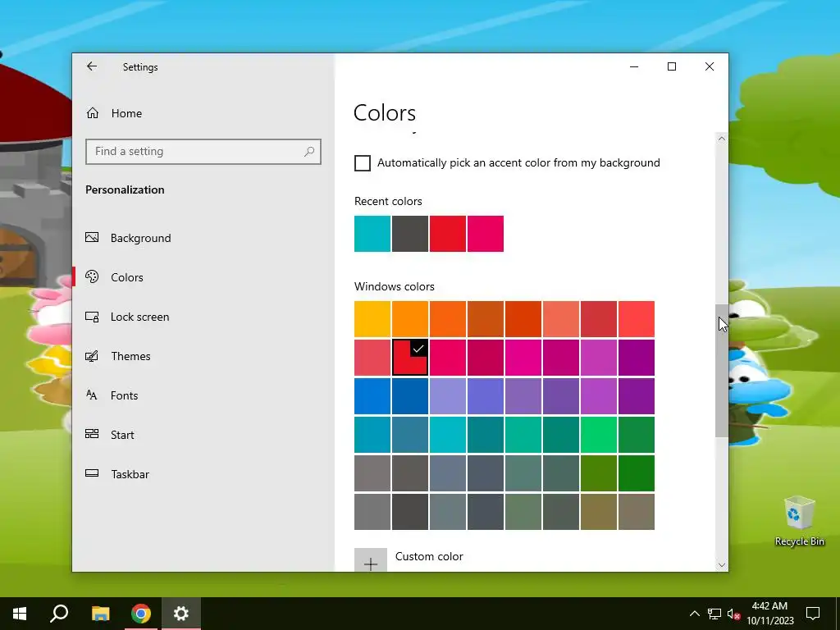
Task: Pick the pink swatch in Recent colors
Action: (x=486, y=234)
